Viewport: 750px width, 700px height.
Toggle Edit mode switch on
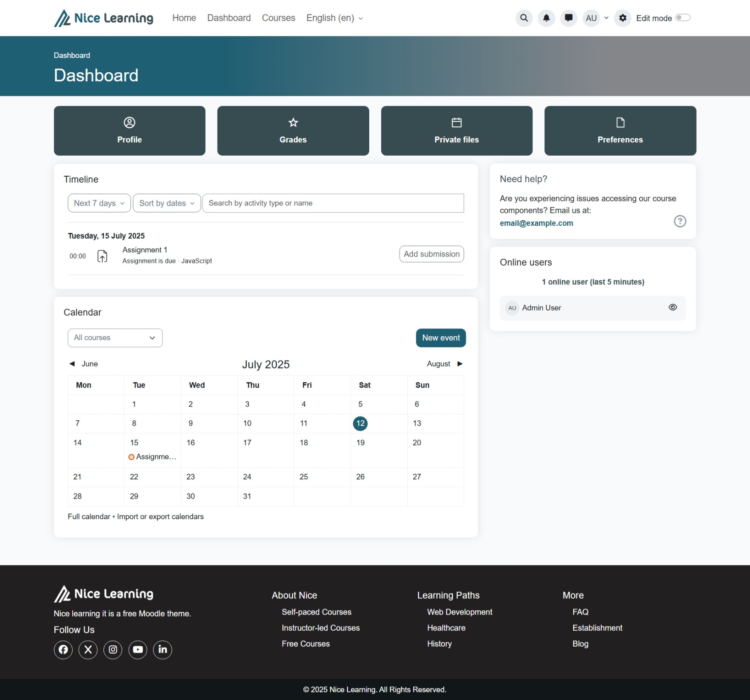point(682,18)
